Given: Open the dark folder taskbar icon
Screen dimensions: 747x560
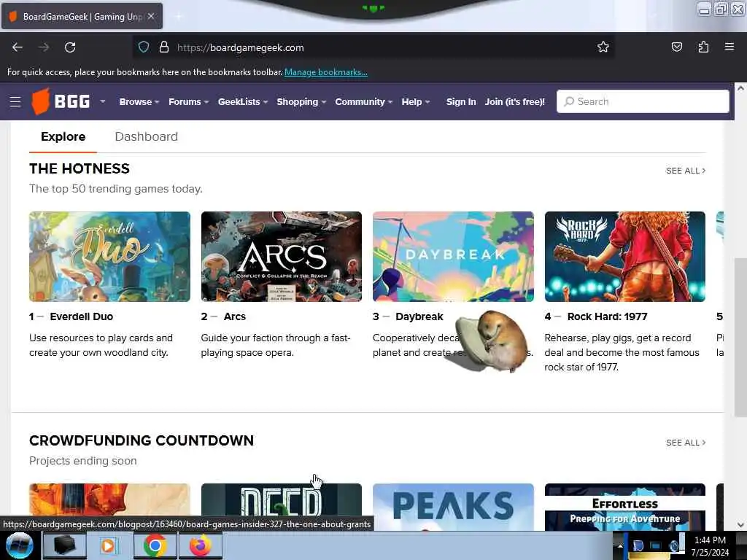Looking at the screenshot, I should [64, 545].
